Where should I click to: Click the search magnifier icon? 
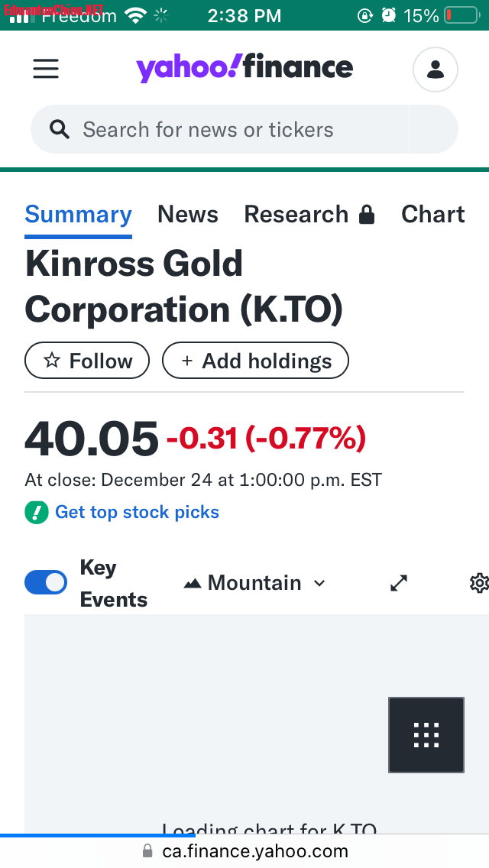click(60, 129)
